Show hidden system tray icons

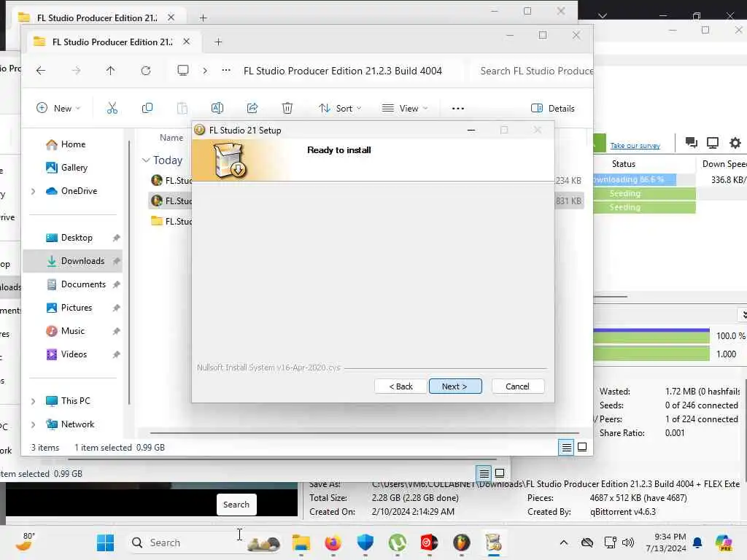pyautogui.click(x=564, y=542)
